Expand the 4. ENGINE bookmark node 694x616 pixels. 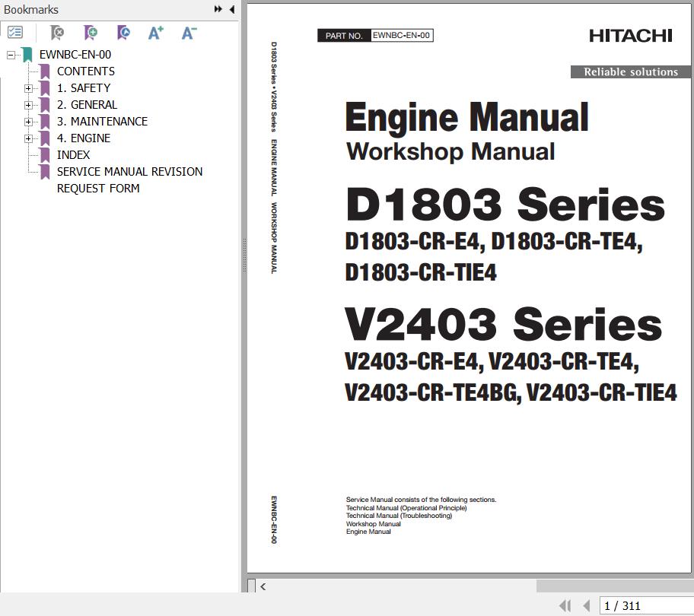[x=28, y=139]
